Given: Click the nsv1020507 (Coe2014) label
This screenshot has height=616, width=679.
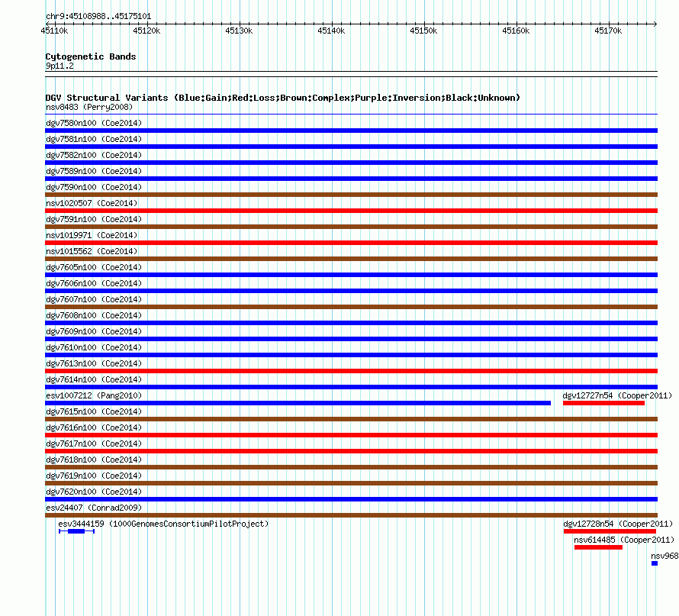Looking at the screenshot, I should [x=92, y=203].
